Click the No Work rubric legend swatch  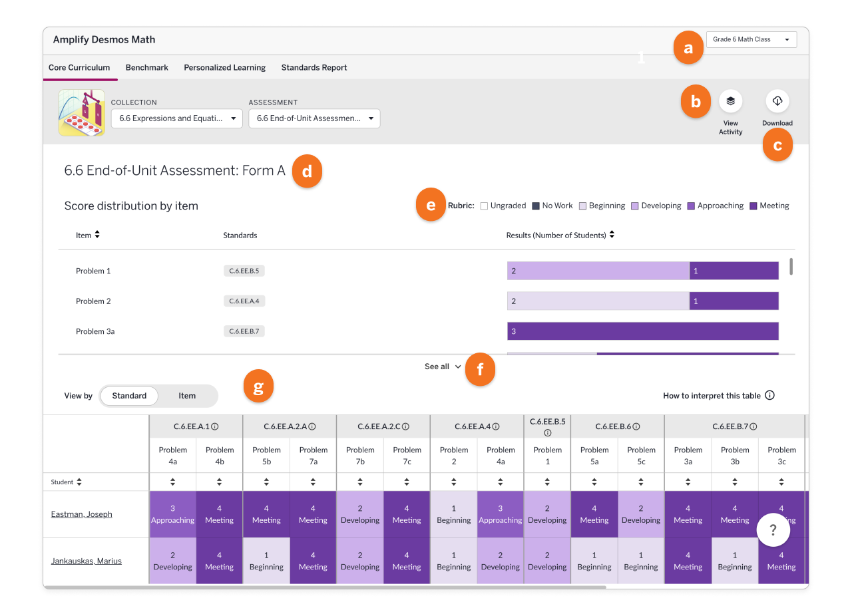(x=536, y=206)
